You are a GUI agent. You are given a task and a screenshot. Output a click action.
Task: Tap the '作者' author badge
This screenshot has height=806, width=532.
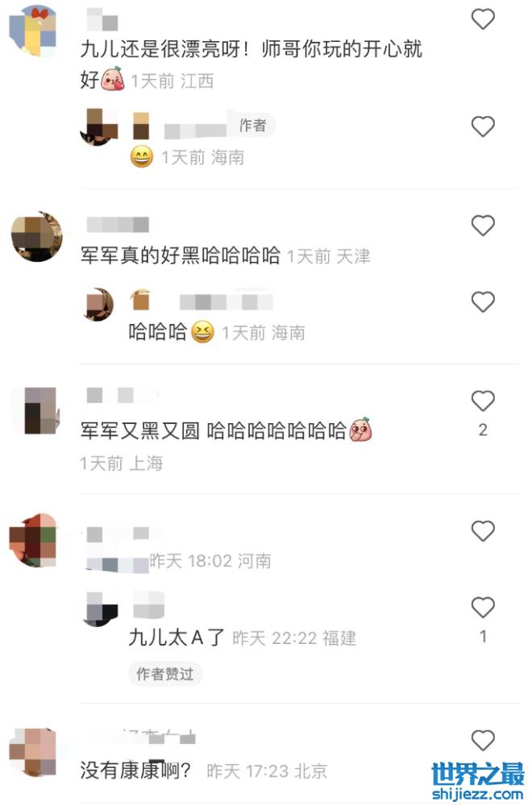253,125
